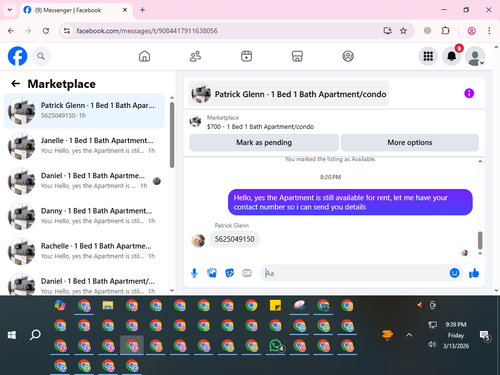Open File Explorer from the taskbar
Screen dimensions: 500x375
(108, 305)
